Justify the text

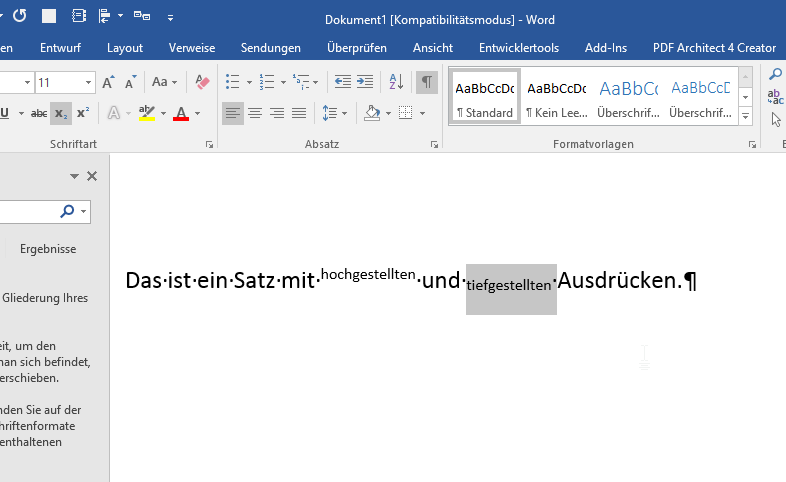[299, 113]
